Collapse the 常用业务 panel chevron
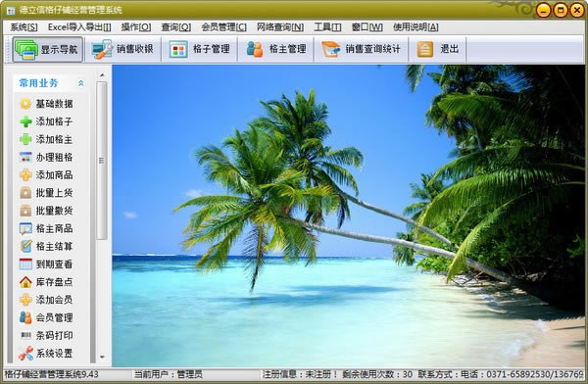The height and width of the screenshot is (384, 588). (x=80, y=83)
